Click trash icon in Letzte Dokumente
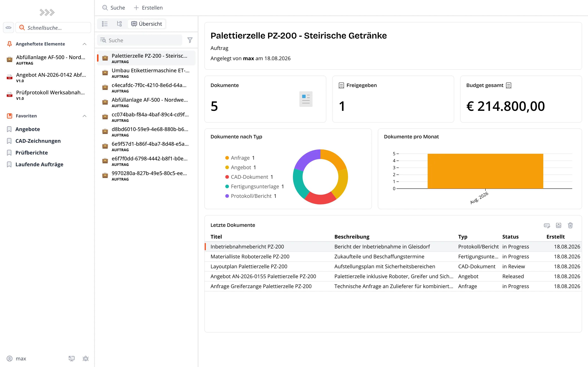The width and height of the screenshot is (588, 367). click(x=570, y=225)
